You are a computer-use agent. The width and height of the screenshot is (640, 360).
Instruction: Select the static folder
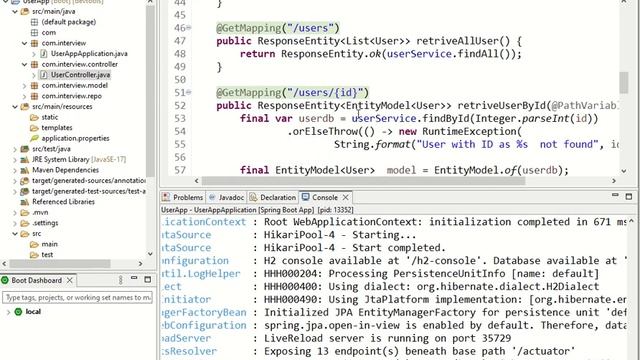(49, 118)
